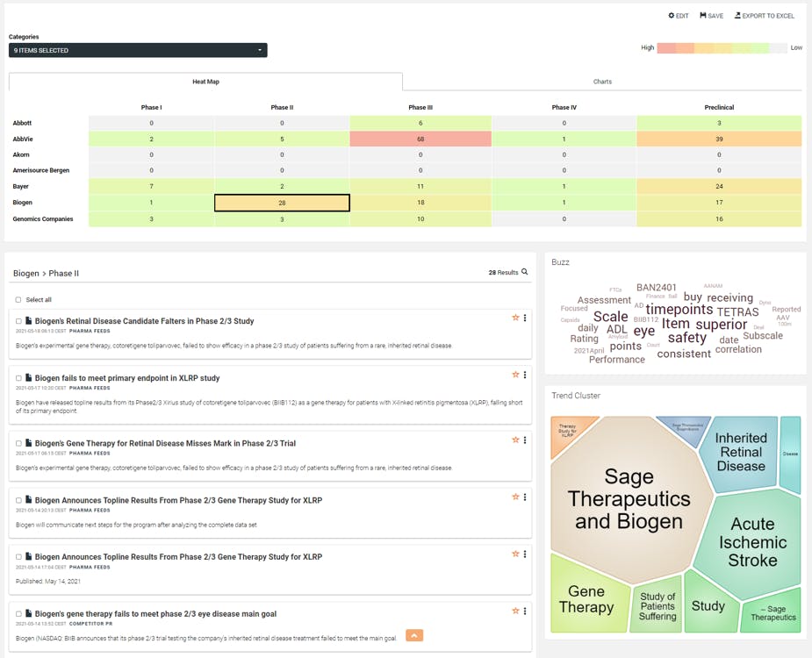
Task: Open 'gene therapy fails to meet phase 2/3' title
Action: (x=156, y=613)
